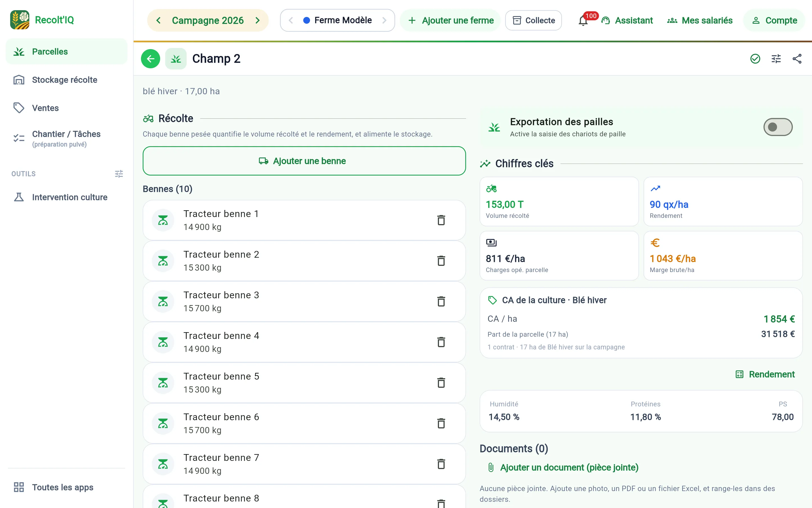Open the Ferme Modèle farm selector

point(337,21)
